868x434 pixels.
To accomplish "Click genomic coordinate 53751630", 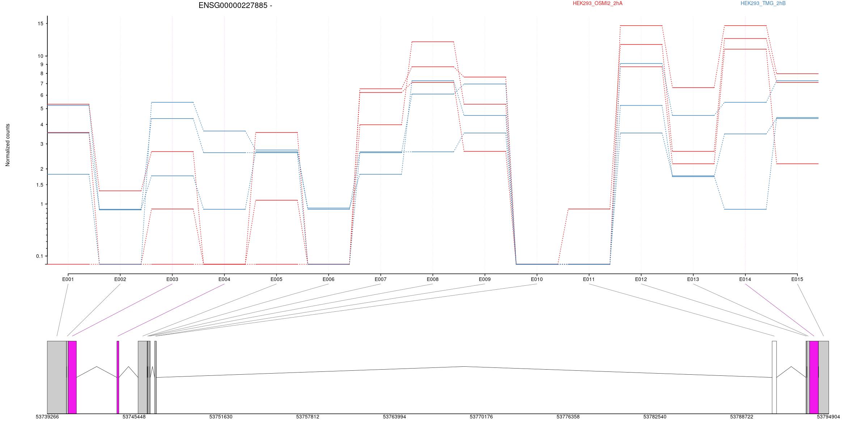I will click(221, 417).
